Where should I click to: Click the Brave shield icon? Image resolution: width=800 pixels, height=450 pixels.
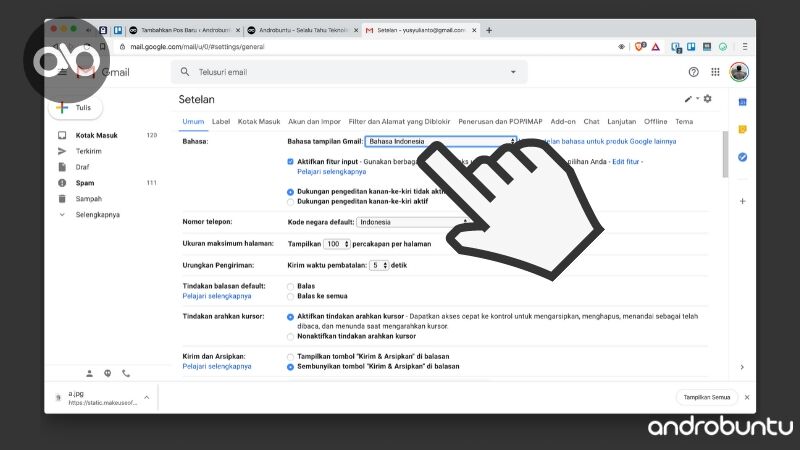[639, 46]
